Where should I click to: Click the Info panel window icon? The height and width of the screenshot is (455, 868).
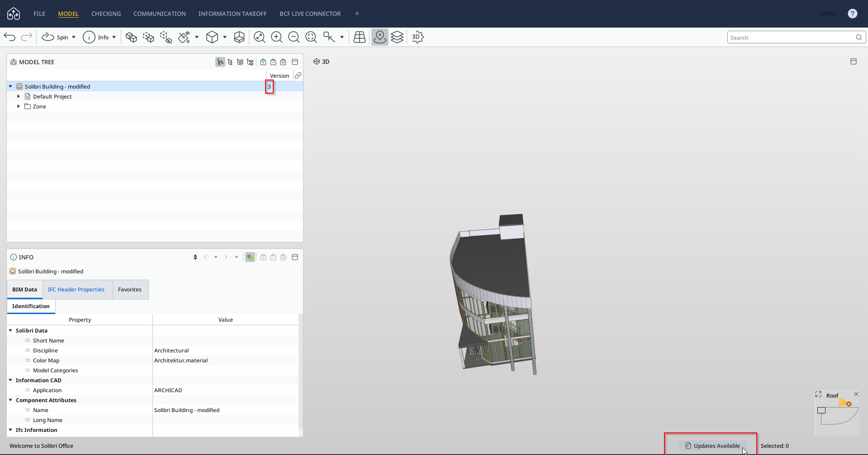295,257
